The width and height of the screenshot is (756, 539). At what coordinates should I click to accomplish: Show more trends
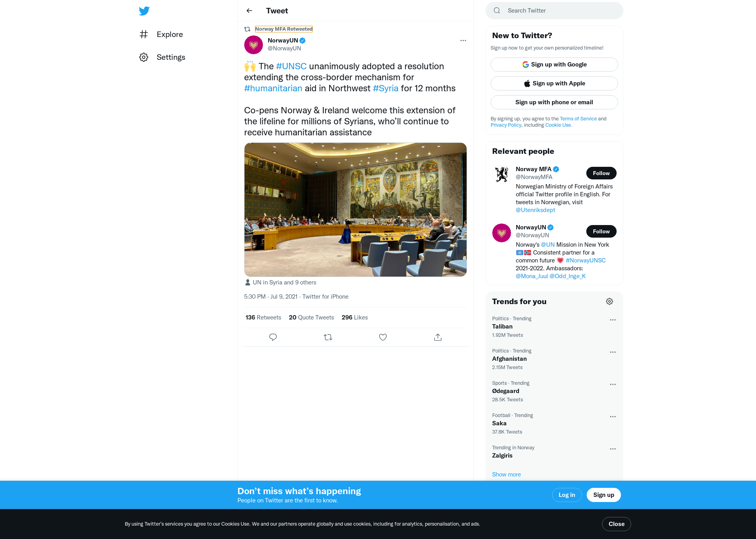(506, 474)
